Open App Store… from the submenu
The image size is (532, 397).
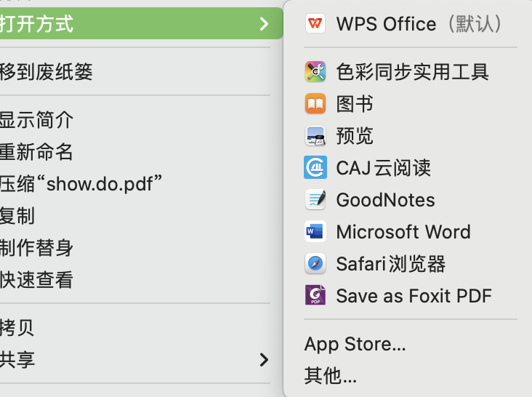355,343
